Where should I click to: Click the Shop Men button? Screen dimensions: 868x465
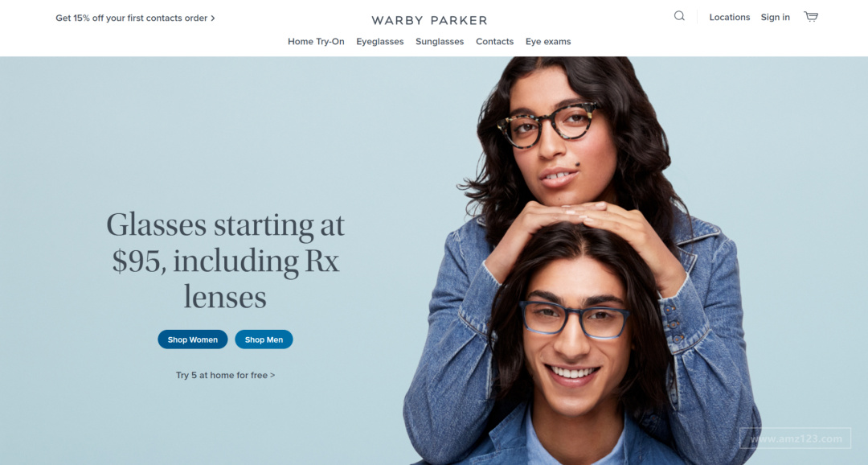(x=264, y=339)
